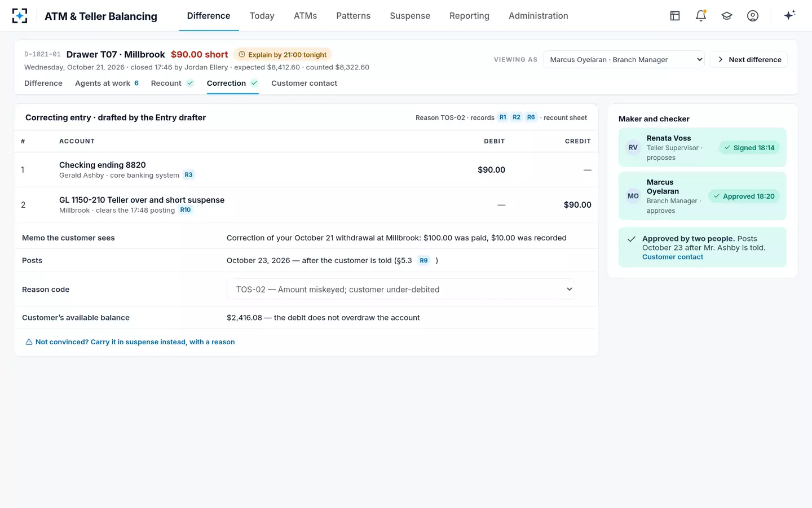Click the RV avatar for Renata Voss
This screenshot has height=508, width=812.
pos(633,148)
